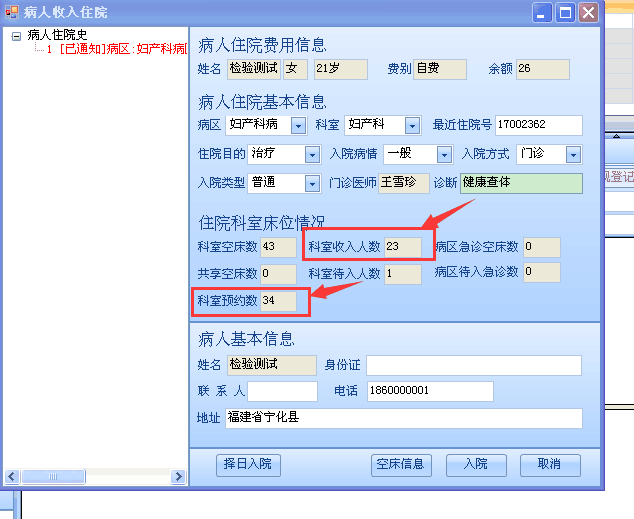
Task: Open the 病区 dropdown arrow
Action: 298,126
